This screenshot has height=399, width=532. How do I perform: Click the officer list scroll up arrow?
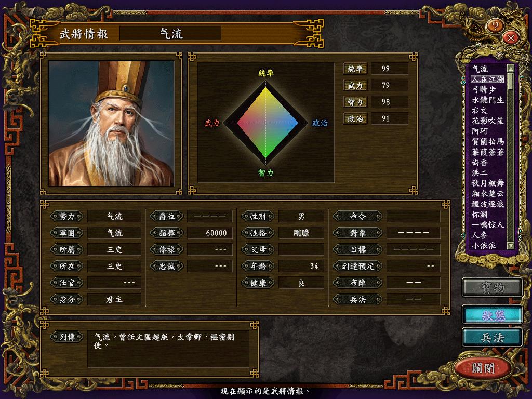(510, 68)
